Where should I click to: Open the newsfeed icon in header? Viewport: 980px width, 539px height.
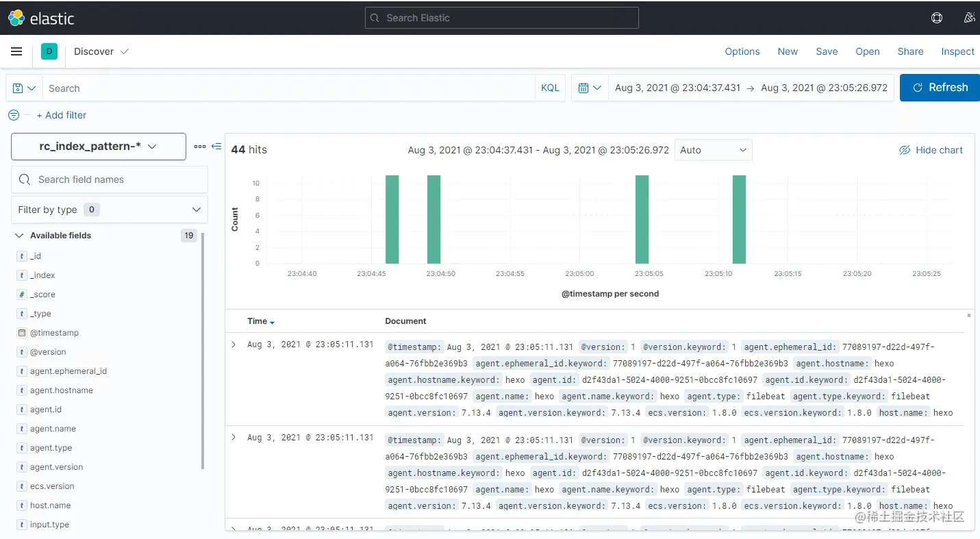point(969,18)
